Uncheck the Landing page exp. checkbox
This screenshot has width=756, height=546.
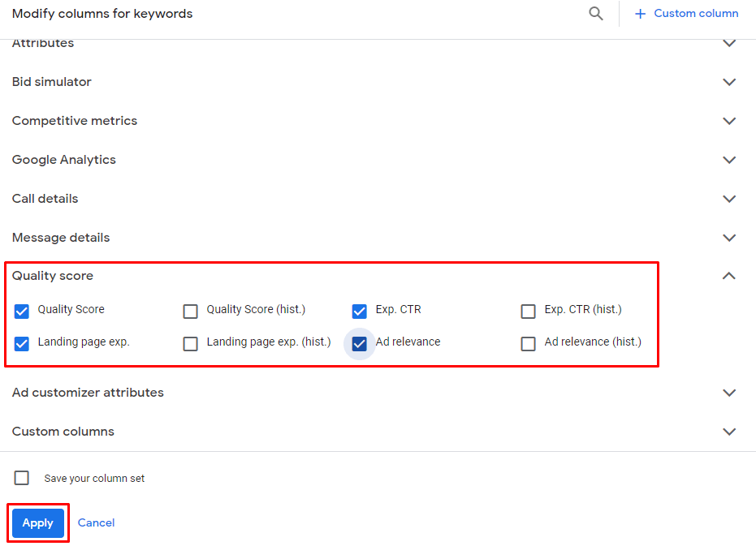point(22,344)
